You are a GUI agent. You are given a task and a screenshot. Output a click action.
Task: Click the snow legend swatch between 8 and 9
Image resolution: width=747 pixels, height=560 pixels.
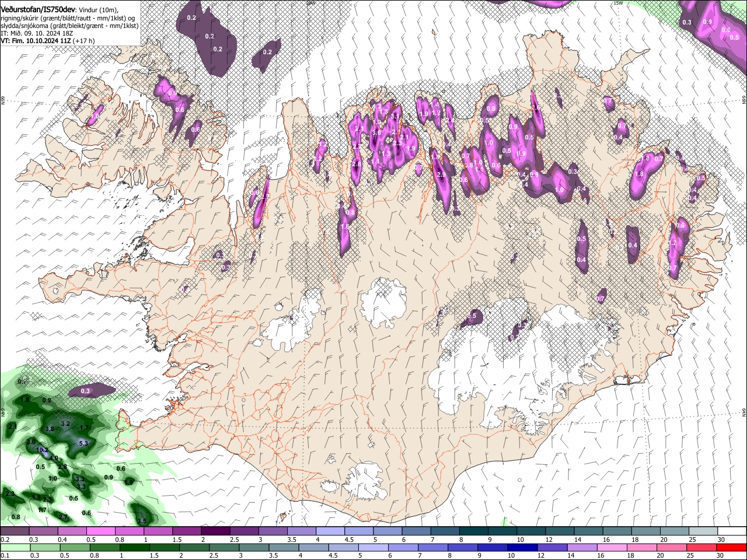coord(473,531)
